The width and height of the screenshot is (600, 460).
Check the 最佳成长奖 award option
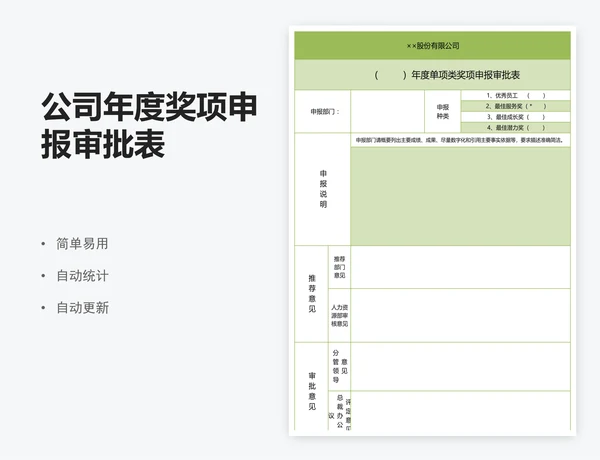click(515, 117)
